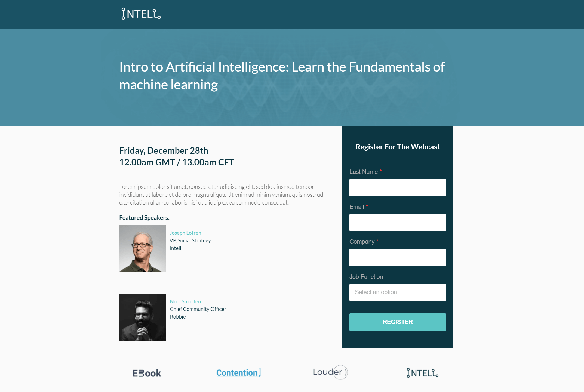Image resolution: width=584 pixels, height=392 pixels.
Task: Click the Last Name input field
Action: coord(397,187)
